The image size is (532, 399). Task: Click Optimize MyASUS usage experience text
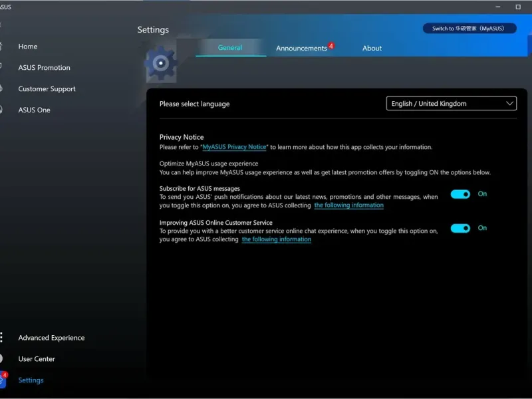209,164
